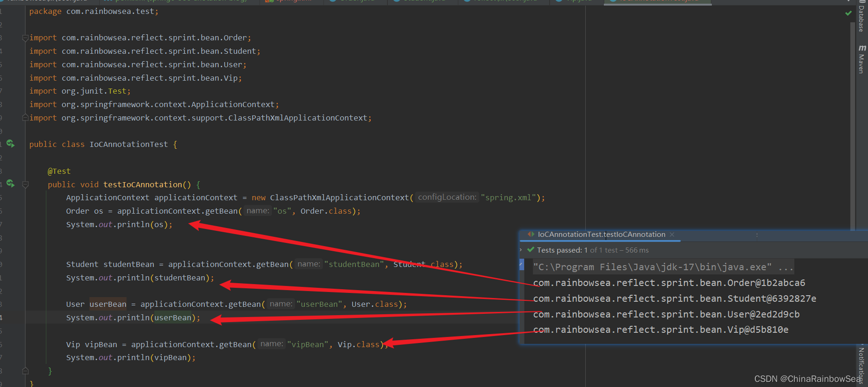Click the import ApplicationContext line

click(154, 104)
